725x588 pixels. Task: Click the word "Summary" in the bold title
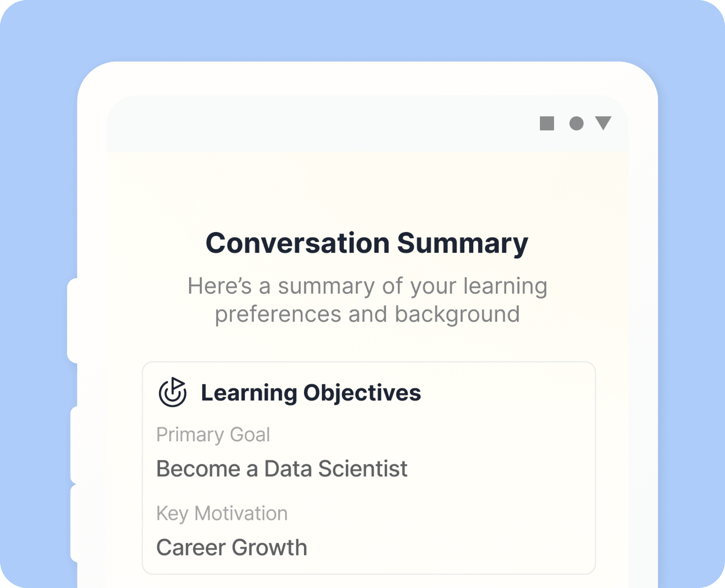(462, 243)
